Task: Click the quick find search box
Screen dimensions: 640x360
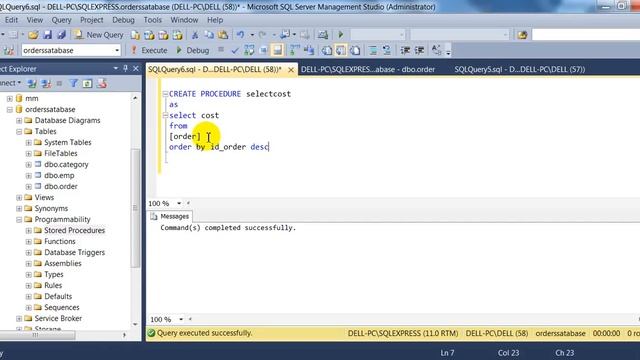Action: click(586, 35)
